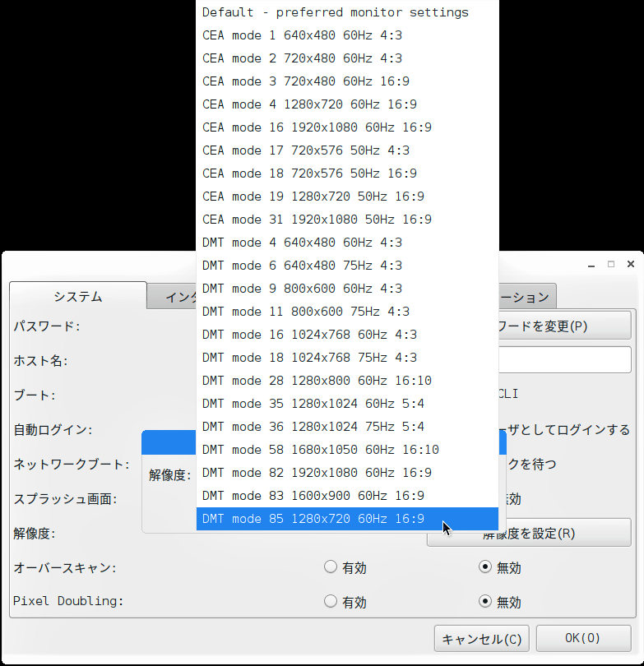Choose CEA mode 2 720x480 4:3
This screenshot has height=666, width=644.
pos(347,58)
